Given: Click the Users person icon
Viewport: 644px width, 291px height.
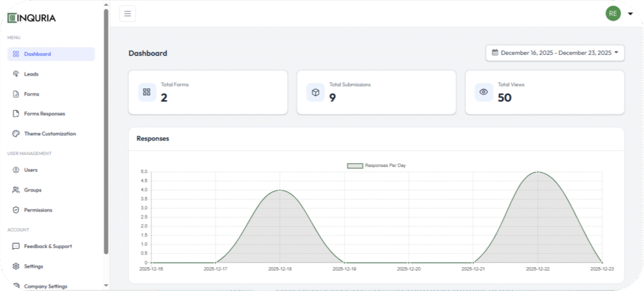Looking at the screenshot, I should (16, 170).
